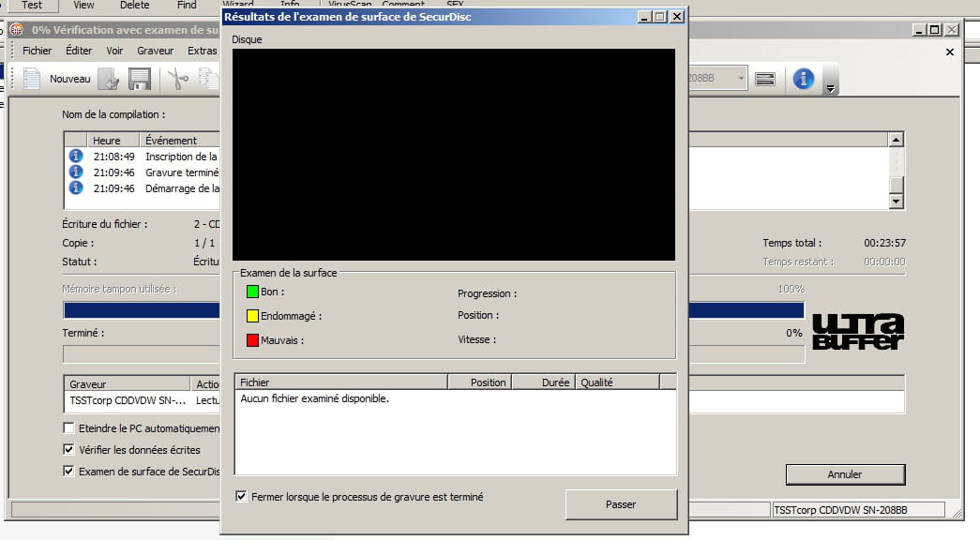Click the Test item in background window
The image size is (980, 540).
pyautogui.click(x=32, y=6)
